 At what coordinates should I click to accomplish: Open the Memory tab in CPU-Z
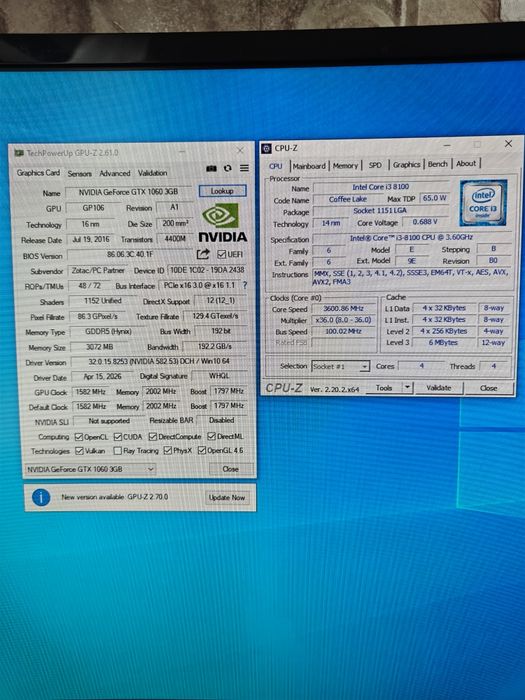[345, 165]
